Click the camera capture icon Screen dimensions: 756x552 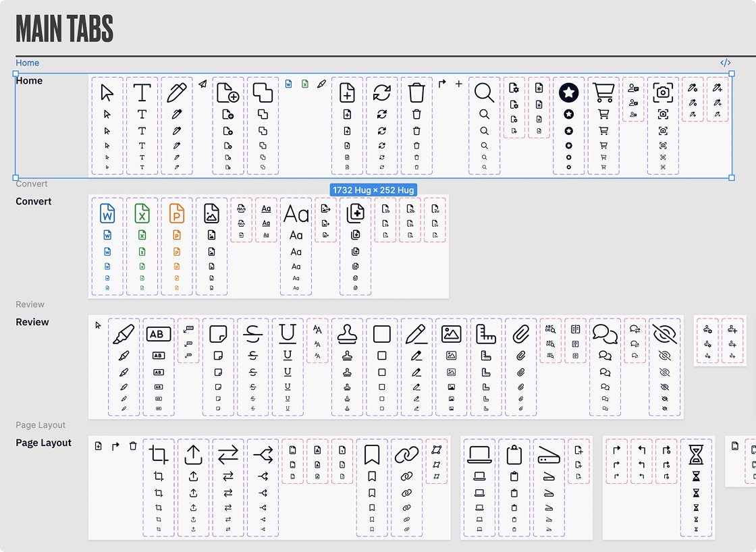coord(662,92)
